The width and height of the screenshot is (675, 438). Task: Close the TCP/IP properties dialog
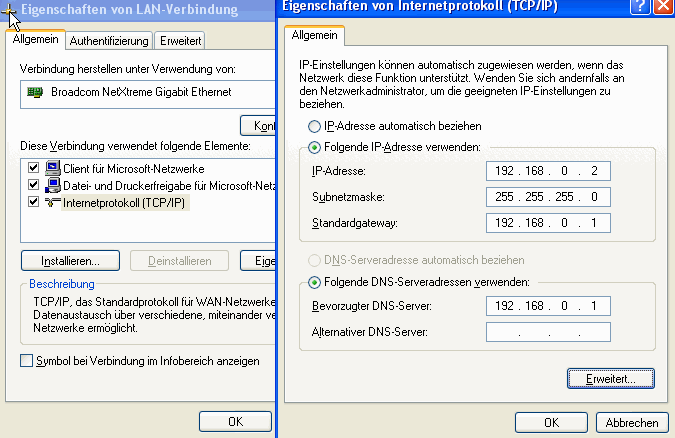(663, 7)
